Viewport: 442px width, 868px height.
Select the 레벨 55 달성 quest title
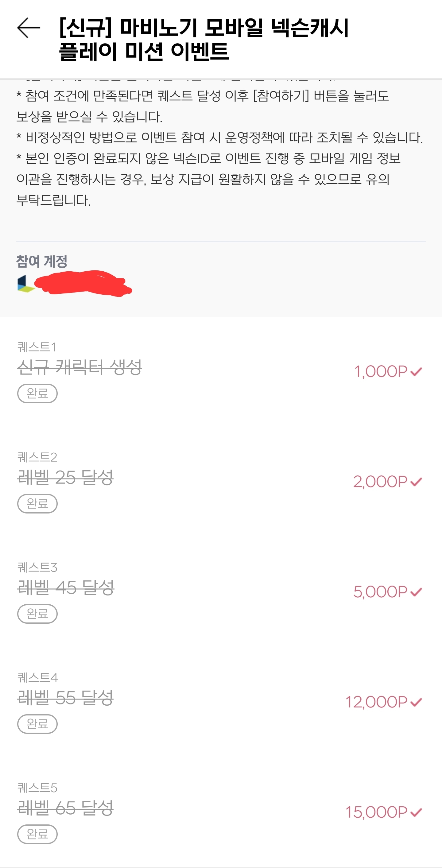[x=65, y=697]
